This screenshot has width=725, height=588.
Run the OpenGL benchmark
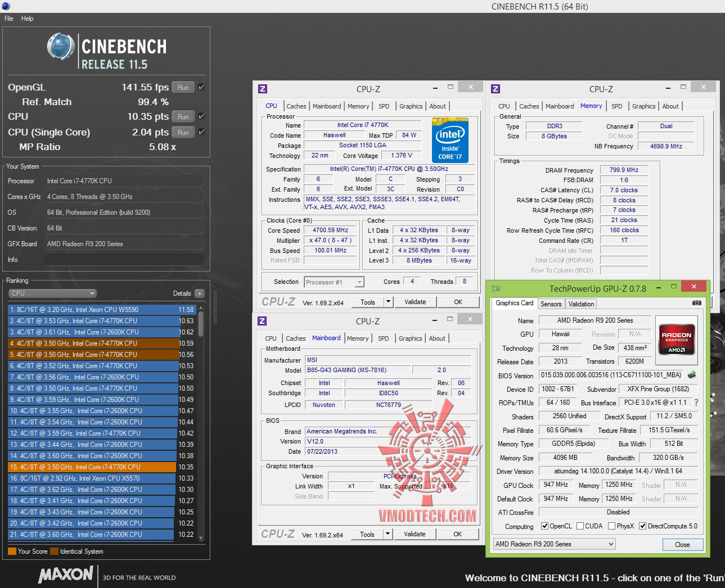[183, 87]
